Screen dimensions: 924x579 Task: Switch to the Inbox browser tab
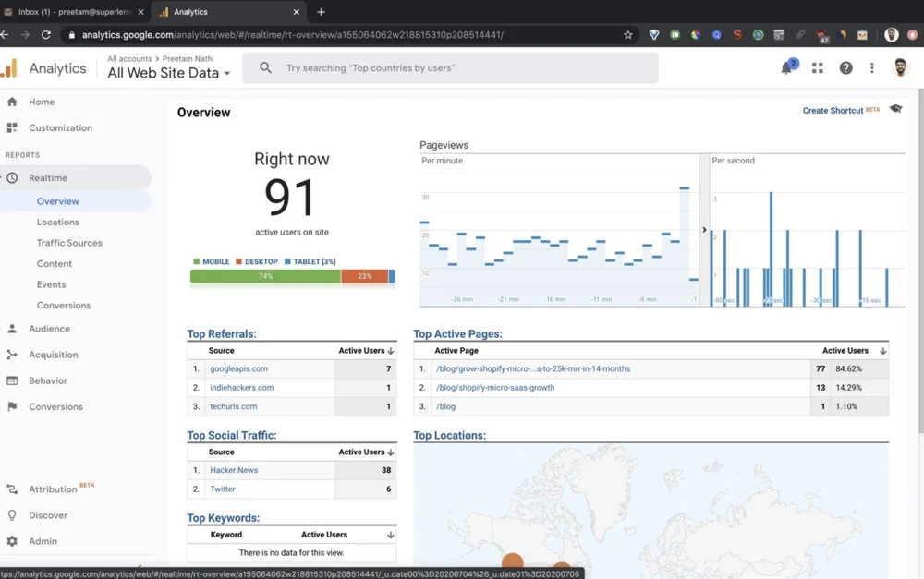[74, 12]
